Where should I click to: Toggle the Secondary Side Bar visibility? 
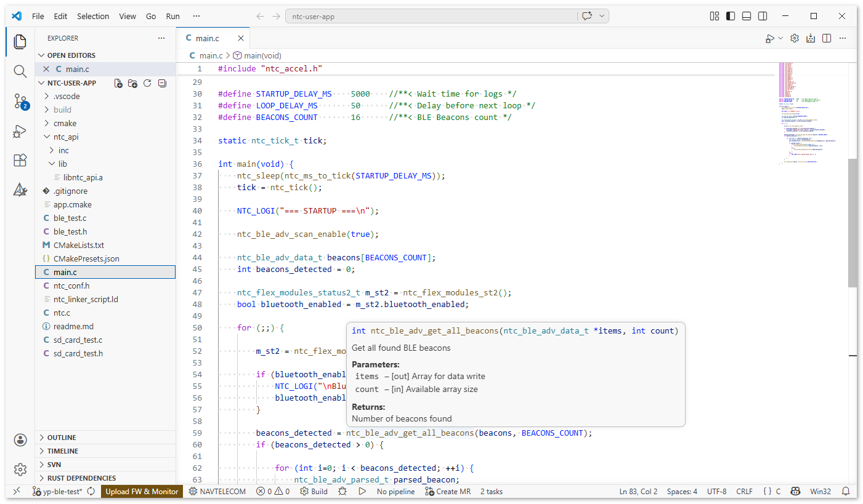pos(762,15)
